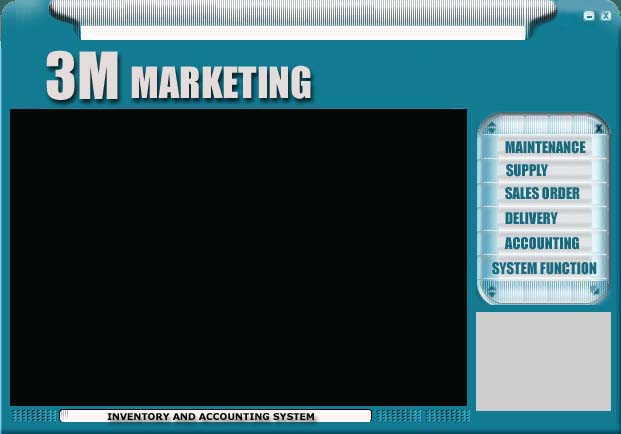Open the DELIVERY menu
Screen dimensions: 621x434
pyautogui.click(x=531, y=218)
